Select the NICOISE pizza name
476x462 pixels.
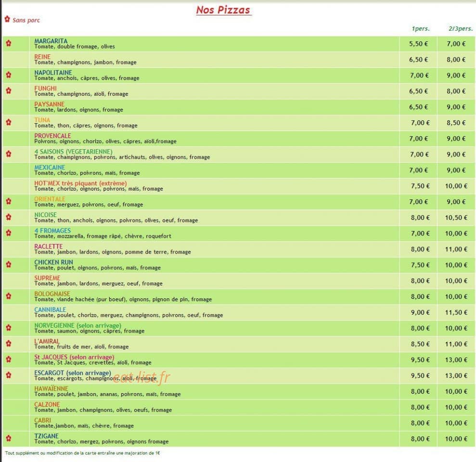click(46, 214)
